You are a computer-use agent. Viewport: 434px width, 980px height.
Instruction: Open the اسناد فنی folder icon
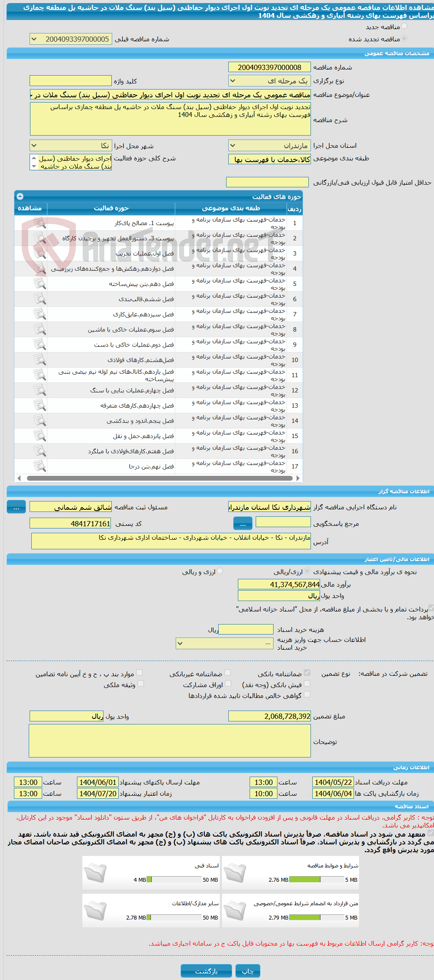[x=95, y=872]
